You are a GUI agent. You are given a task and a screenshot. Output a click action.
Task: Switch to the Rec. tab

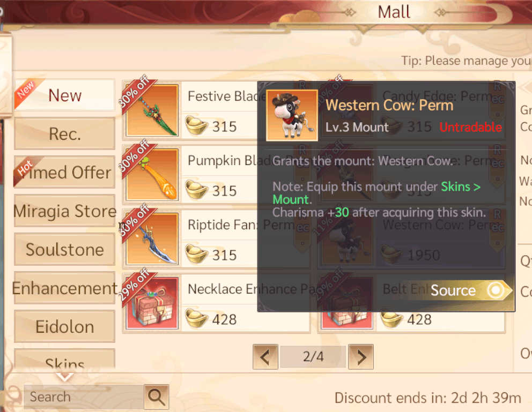point(65,134)
